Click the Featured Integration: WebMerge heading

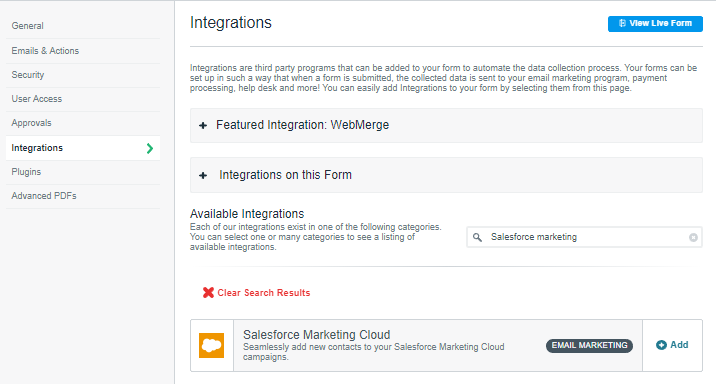click(x=302, y=125)
